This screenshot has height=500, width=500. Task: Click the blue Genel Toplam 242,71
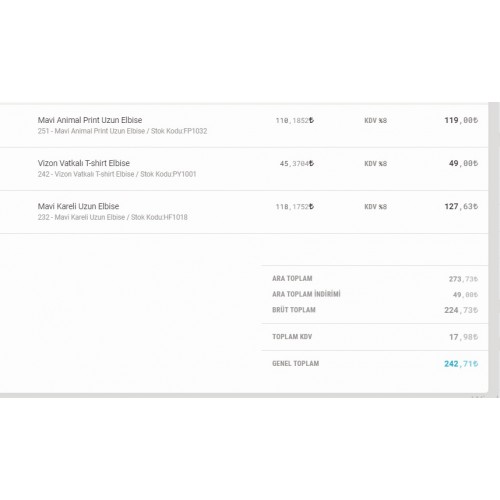point(461,364)
